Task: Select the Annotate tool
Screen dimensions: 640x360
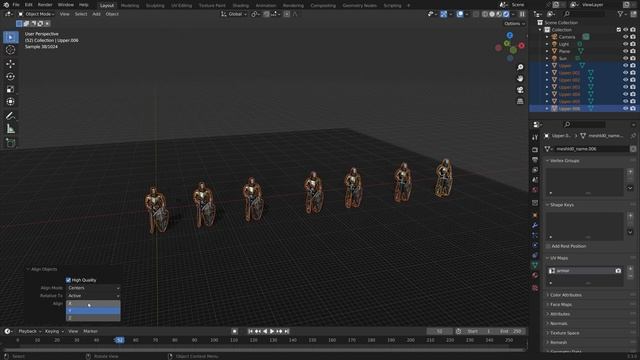Action: 11,116
